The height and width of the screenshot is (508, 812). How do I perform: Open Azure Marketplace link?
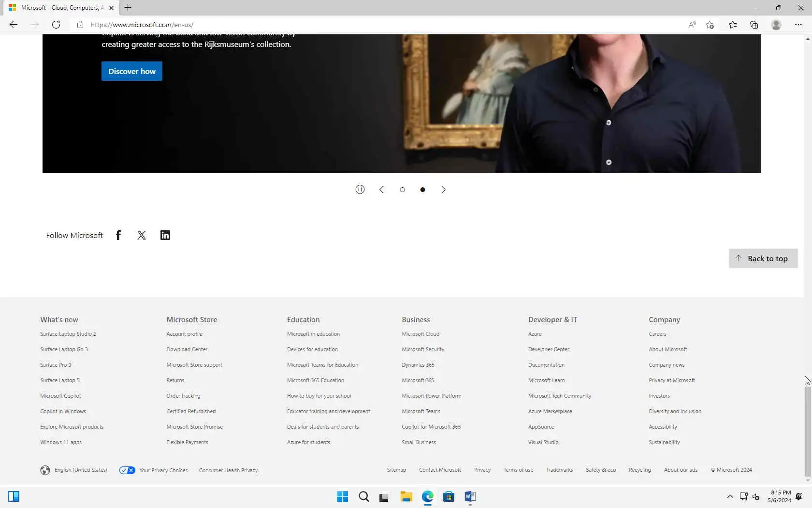pyautogui.click(x=550, y=411)
